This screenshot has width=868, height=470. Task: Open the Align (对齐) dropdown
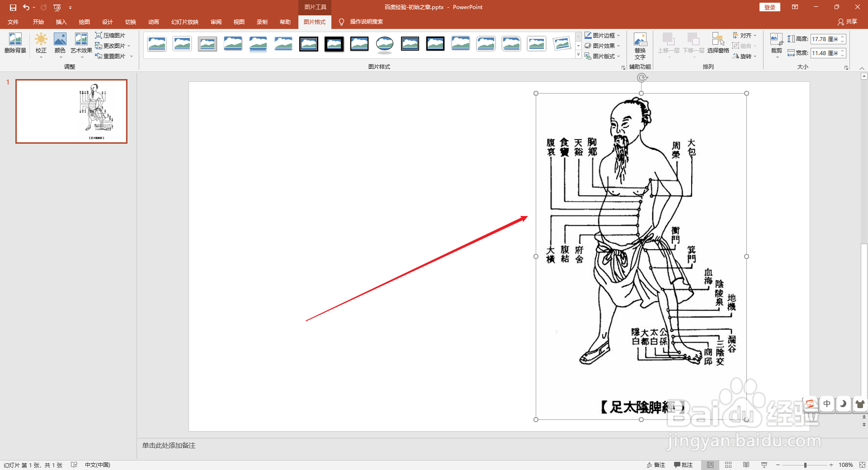(745, 35)
